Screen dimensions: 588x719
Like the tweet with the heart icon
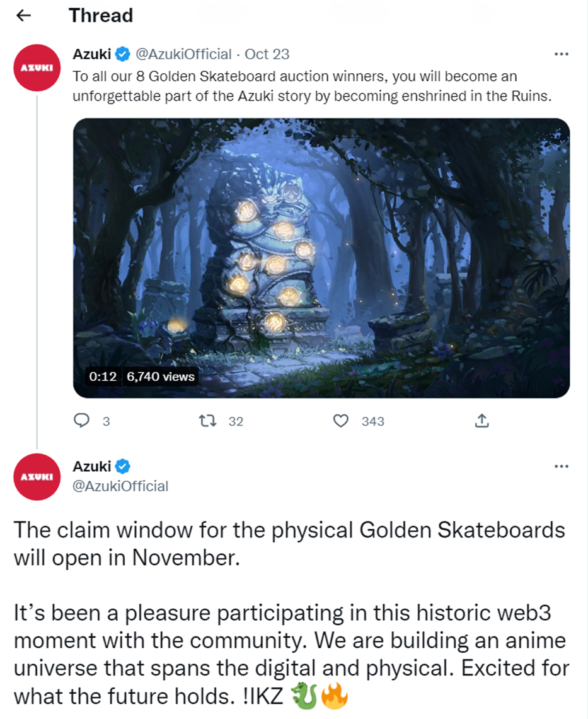(x=340, y=421)
